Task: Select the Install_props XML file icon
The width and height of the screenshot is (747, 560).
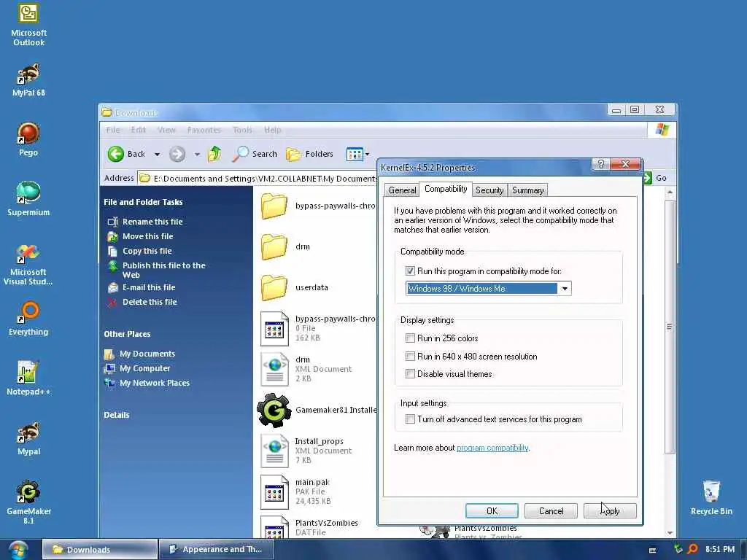Action: [274, 451]
